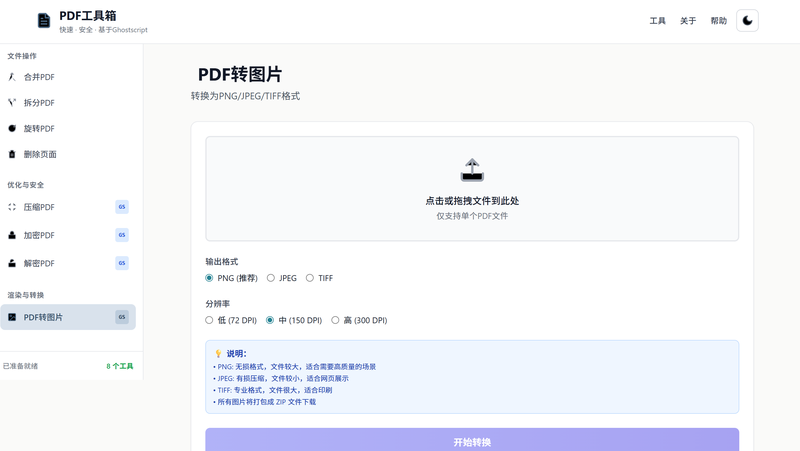Open the 帮助 help link
This screenshot has width=800, height=451.
(x=718, y=21)
